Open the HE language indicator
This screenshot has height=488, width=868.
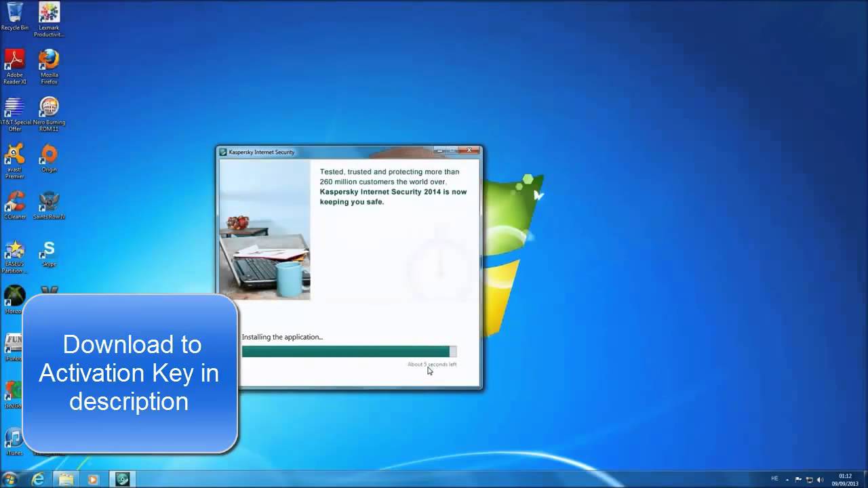(x=774, y=479)
